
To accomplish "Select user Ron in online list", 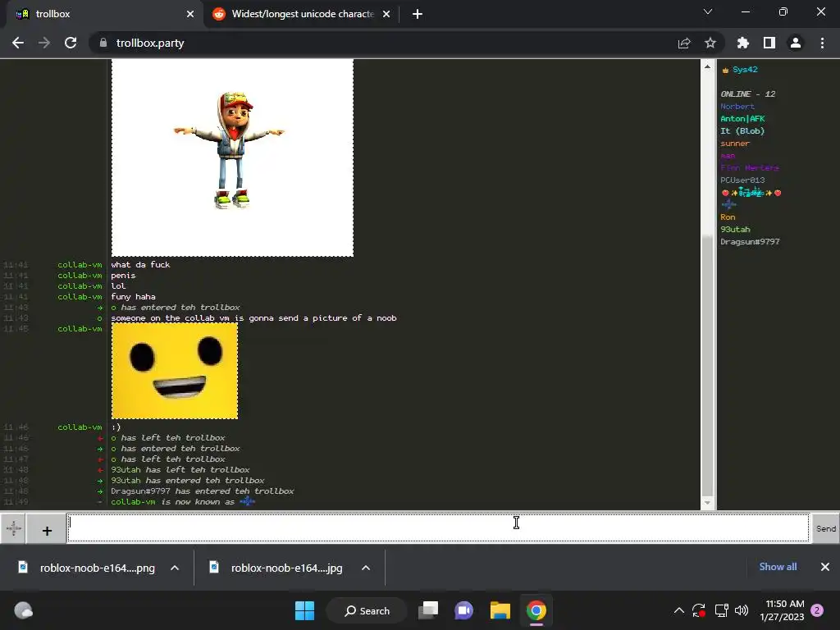I will [728, 217].
